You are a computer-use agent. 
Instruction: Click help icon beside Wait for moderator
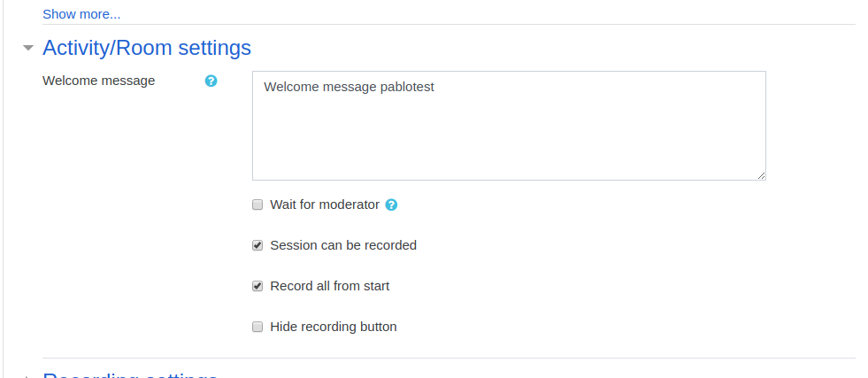(x=391, y=204)
